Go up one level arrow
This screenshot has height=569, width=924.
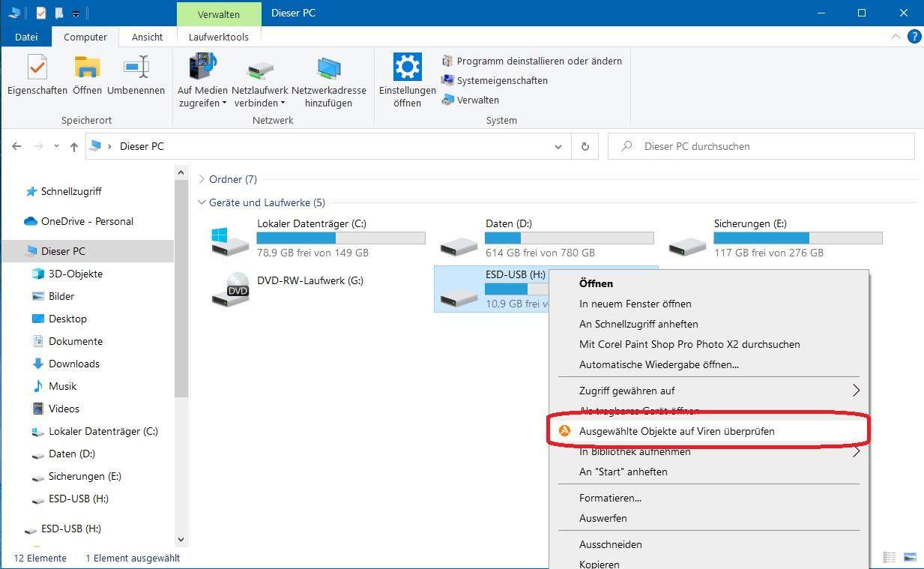tap(73, 147)
